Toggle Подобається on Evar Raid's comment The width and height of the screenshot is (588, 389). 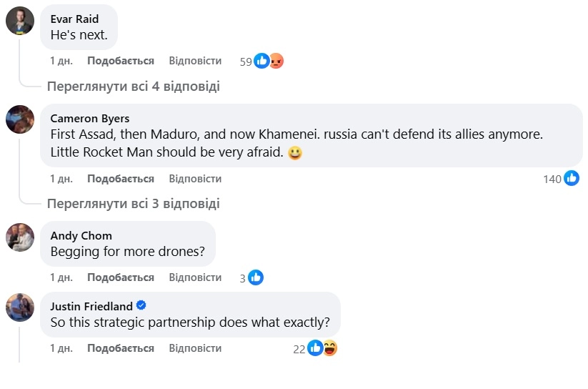coord(120,61)
